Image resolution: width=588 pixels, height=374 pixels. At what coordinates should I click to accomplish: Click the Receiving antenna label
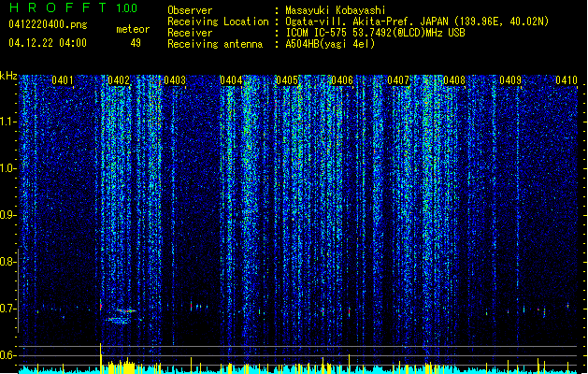point(215,44)
